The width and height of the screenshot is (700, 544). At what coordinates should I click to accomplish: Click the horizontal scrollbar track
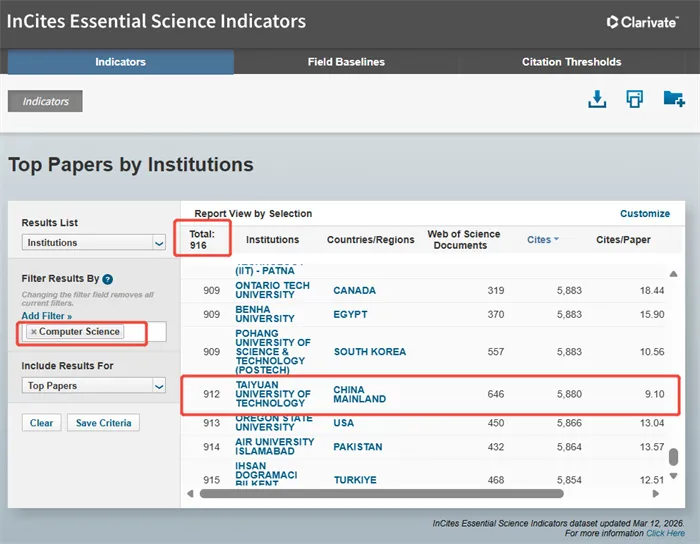(x=420, y=493)
